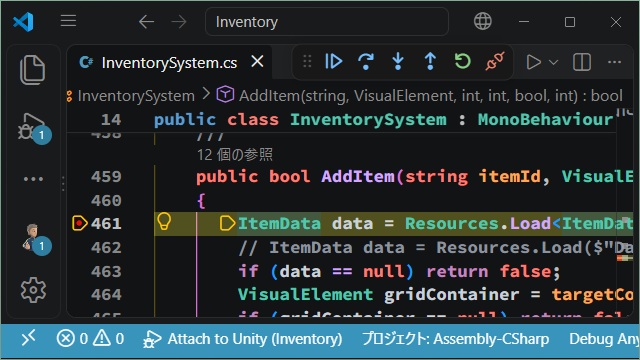The width and height of the screenshot is (640, 360).
Task: Open problems panel via errors and warnings count
Action: point(90,338)
